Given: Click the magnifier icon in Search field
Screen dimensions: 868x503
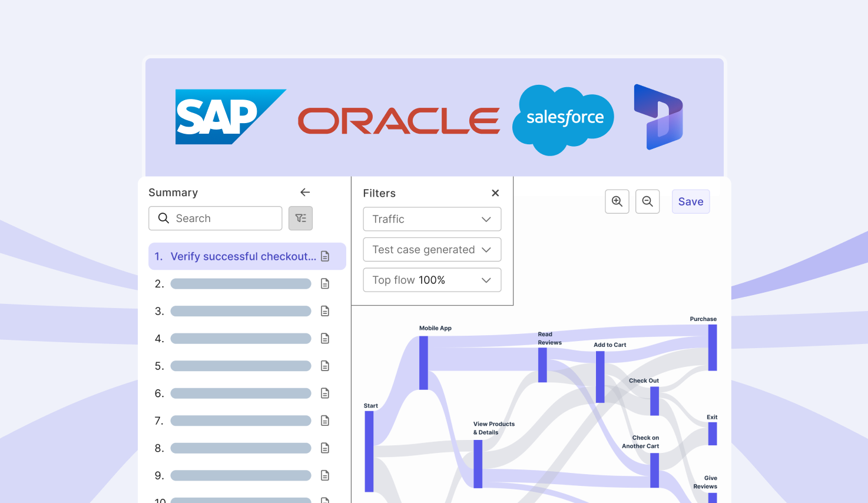Looking at the screenshot, I should point(164,219).
